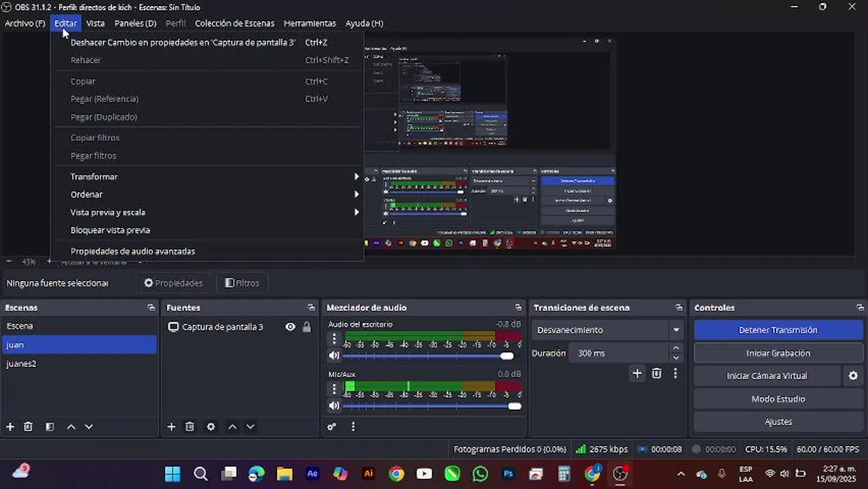Open Photoshop from the taskbar
Viewport: 868px width, 489px height.
508,473
